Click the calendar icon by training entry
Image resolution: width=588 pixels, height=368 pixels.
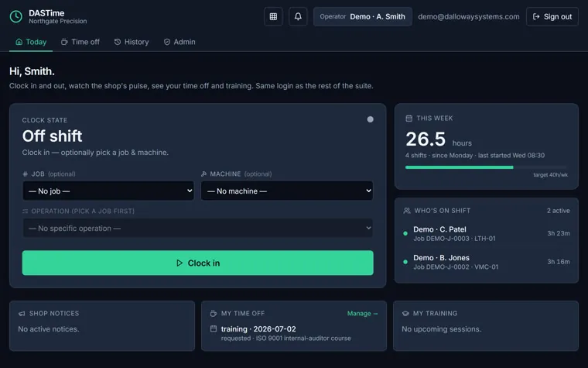click(214, 328)
